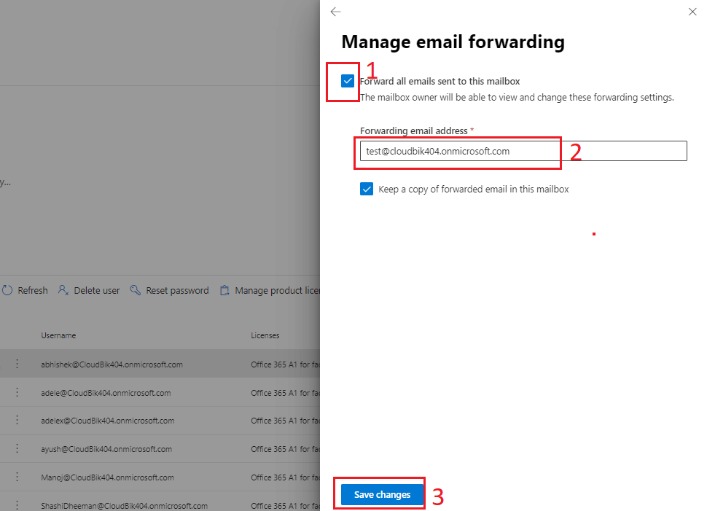The width and height of the screenshot is (707, 511).
Task: Click the Manage product licenses clipboard icon
Action: tap(225, 290)
